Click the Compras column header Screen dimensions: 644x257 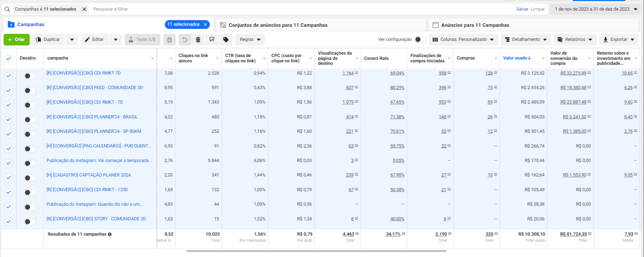[466, 58]
